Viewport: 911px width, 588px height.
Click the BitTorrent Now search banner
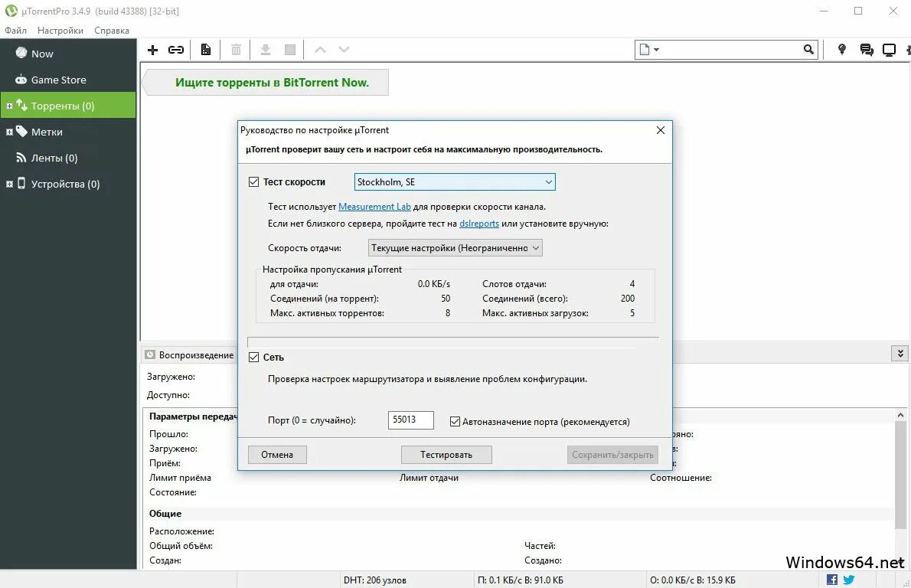[266, 83]
